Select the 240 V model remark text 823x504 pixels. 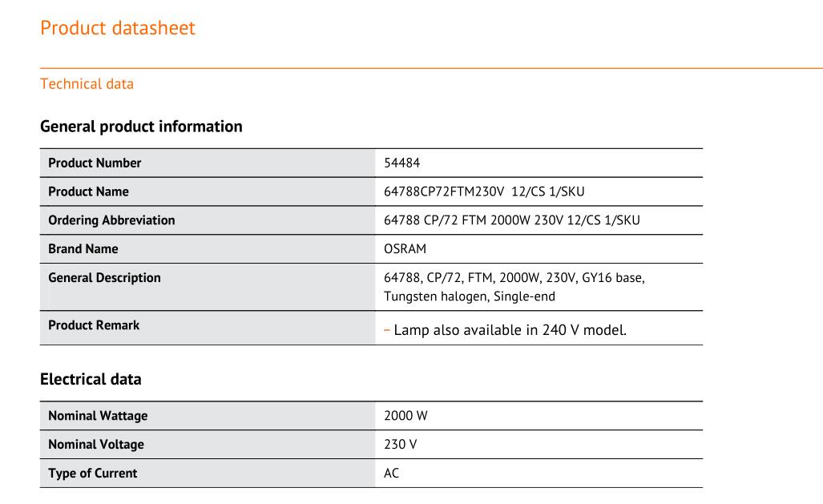tap(510, 330)
